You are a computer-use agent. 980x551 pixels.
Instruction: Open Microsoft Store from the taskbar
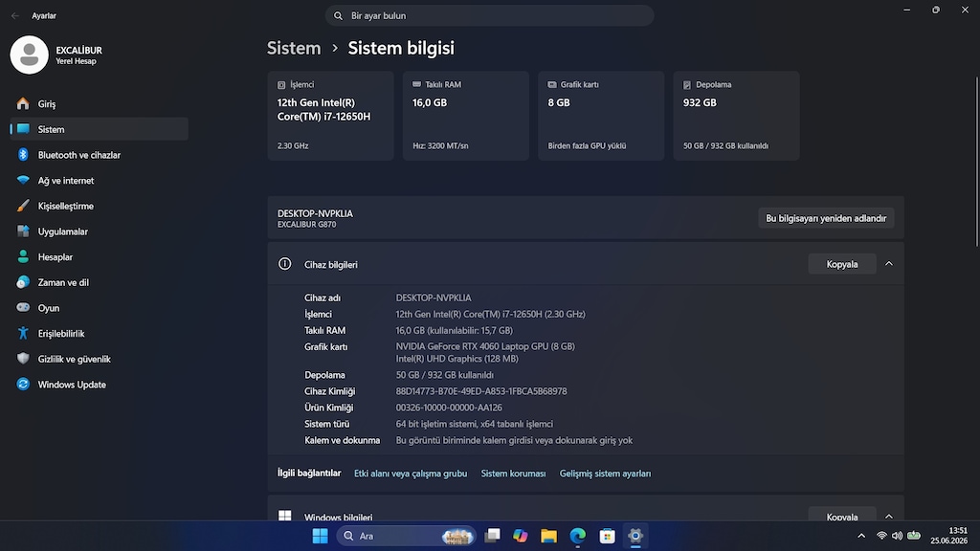(607, 536)
